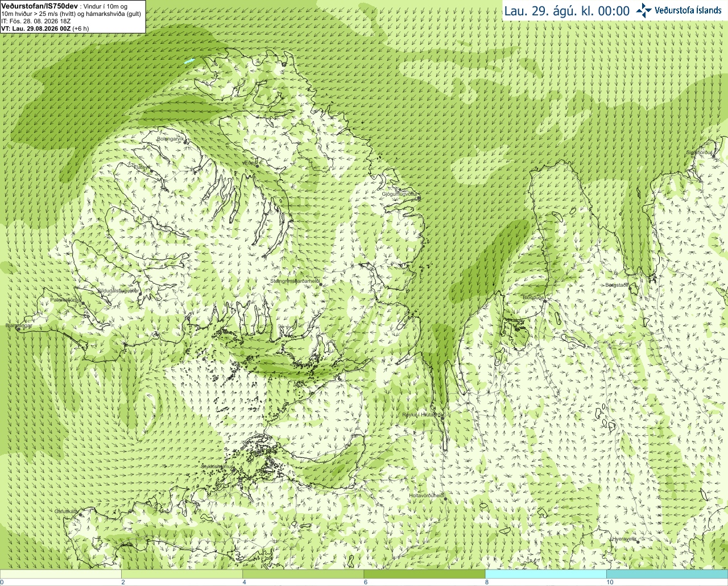The width and height of the screenshot is (728, 586).
Task: Click the Hveravellir station marker
Action: point(638,542)
